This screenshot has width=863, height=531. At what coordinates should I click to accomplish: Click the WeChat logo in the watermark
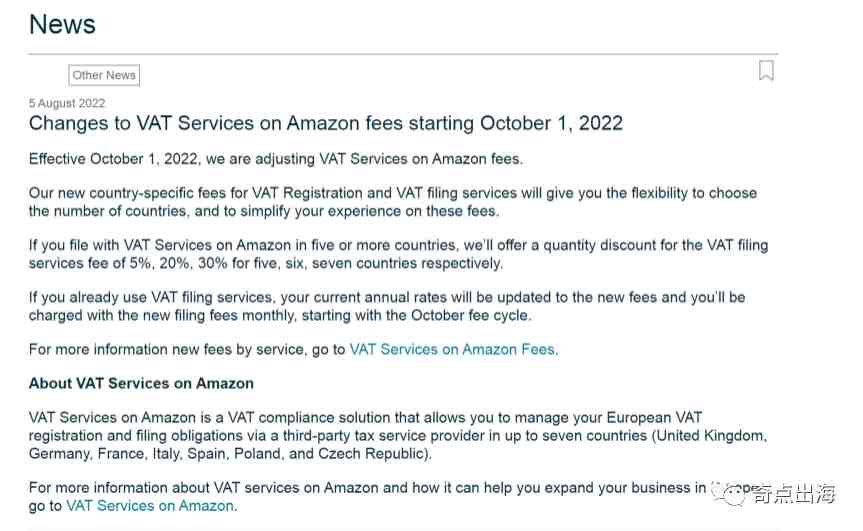pyautogui.click(x=730, y=494)
